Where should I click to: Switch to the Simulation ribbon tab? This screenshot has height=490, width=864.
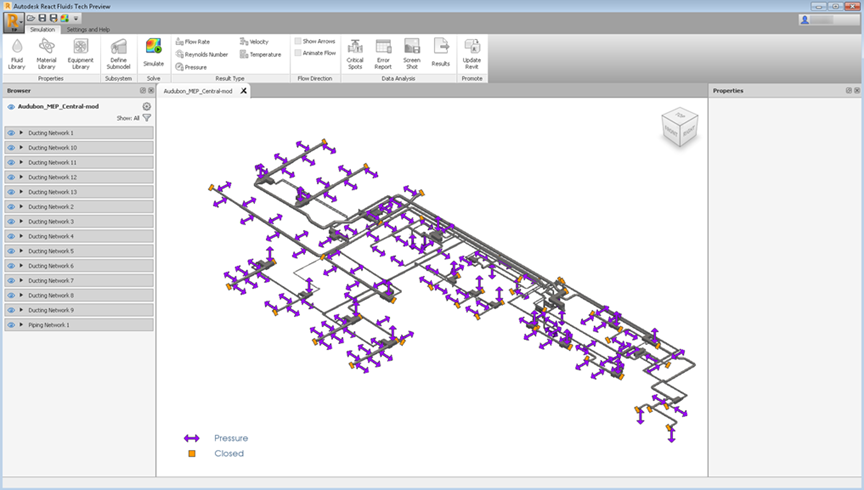coord(42,29)
